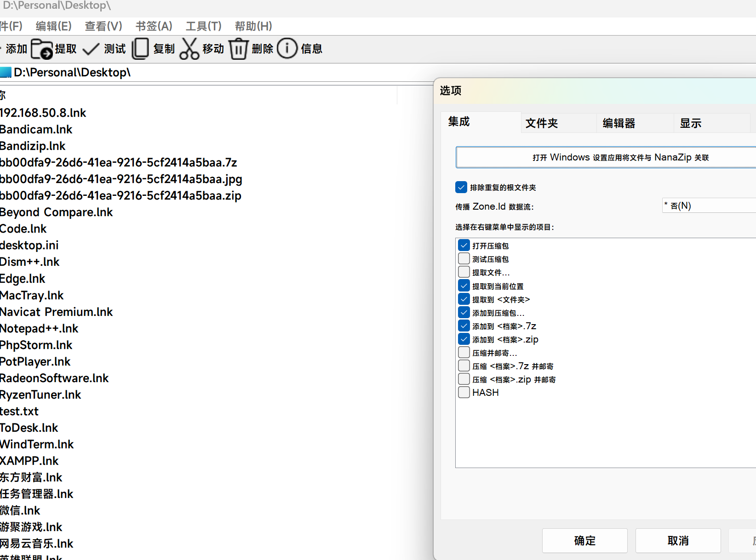Switch to the 编辑器 tab

click(636, 123)
